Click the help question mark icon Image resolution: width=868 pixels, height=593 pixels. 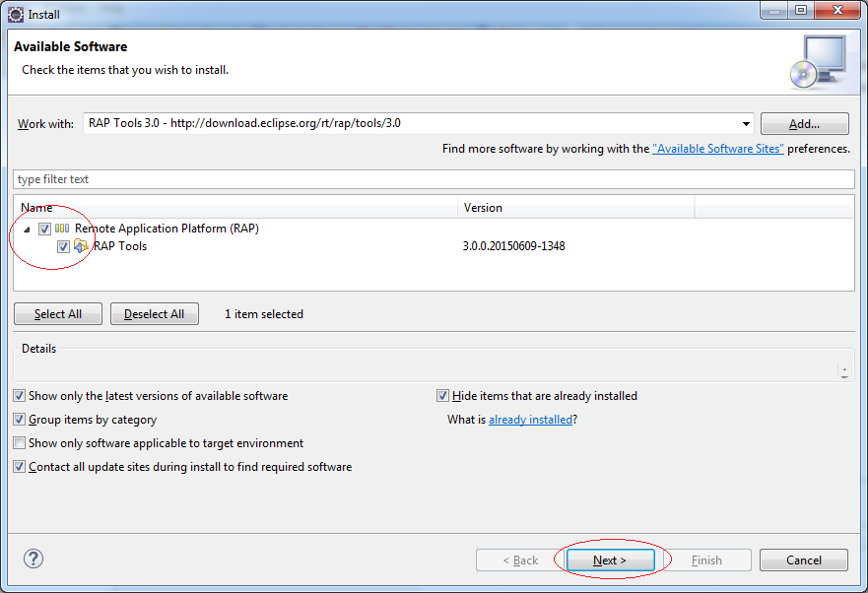click(33, 559)
